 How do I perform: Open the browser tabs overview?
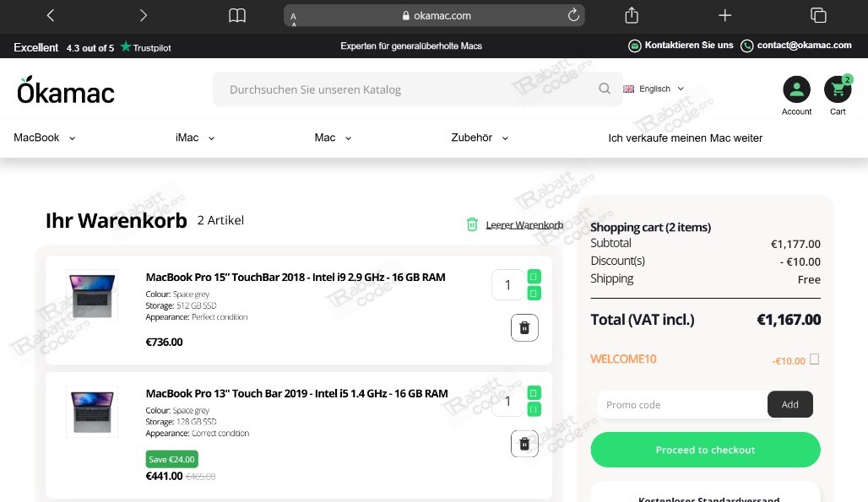(x=817, y=15)
